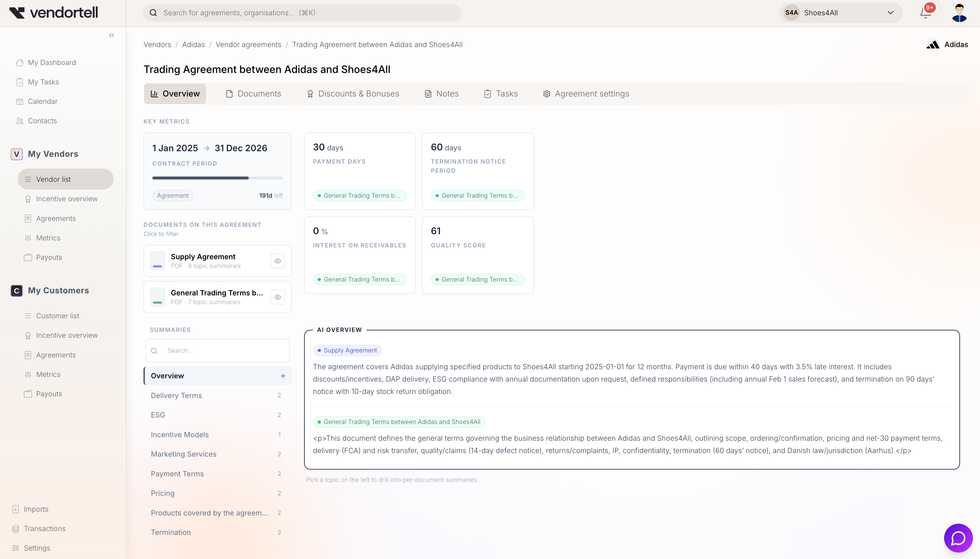The width and height of the screenshot is (980, 559).
Task: Click the sparkle icon on Overview row
Action: click(x=283, y=376)
